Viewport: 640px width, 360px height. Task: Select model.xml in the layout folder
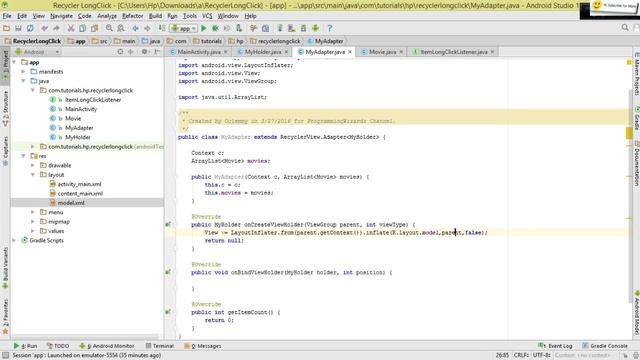[x=71, y=203]
